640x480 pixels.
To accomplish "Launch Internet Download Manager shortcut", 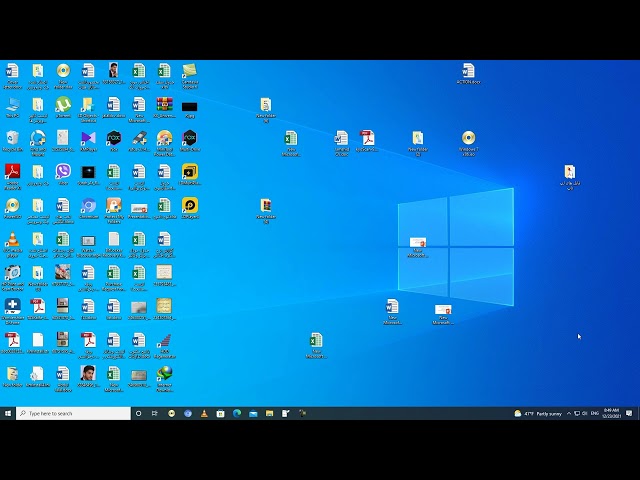I will coord(164,379).
